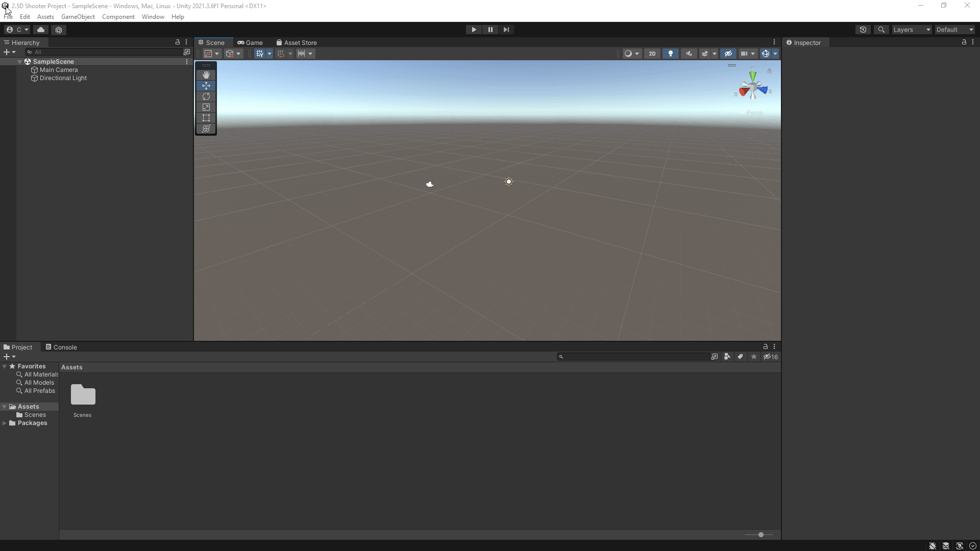
Task: Click the Hierarchy search by type icon
Action: click(187, 52)
